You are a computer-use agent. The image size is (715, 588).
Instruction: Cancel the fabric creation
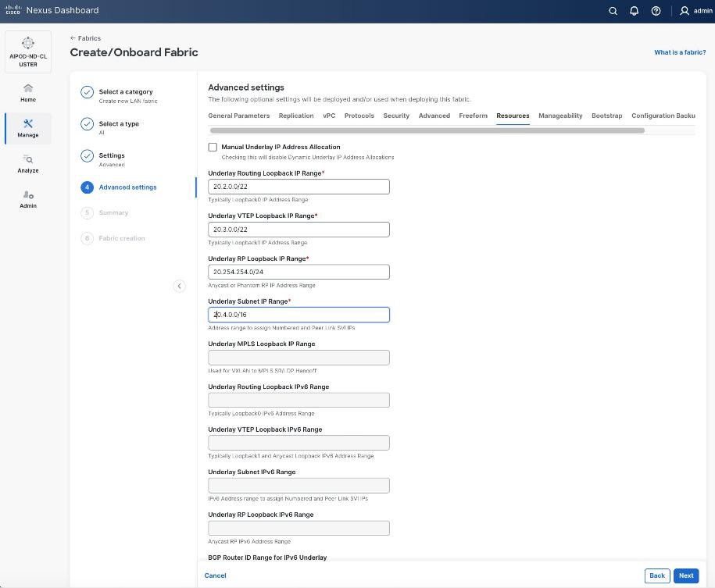tap(215, 576)
